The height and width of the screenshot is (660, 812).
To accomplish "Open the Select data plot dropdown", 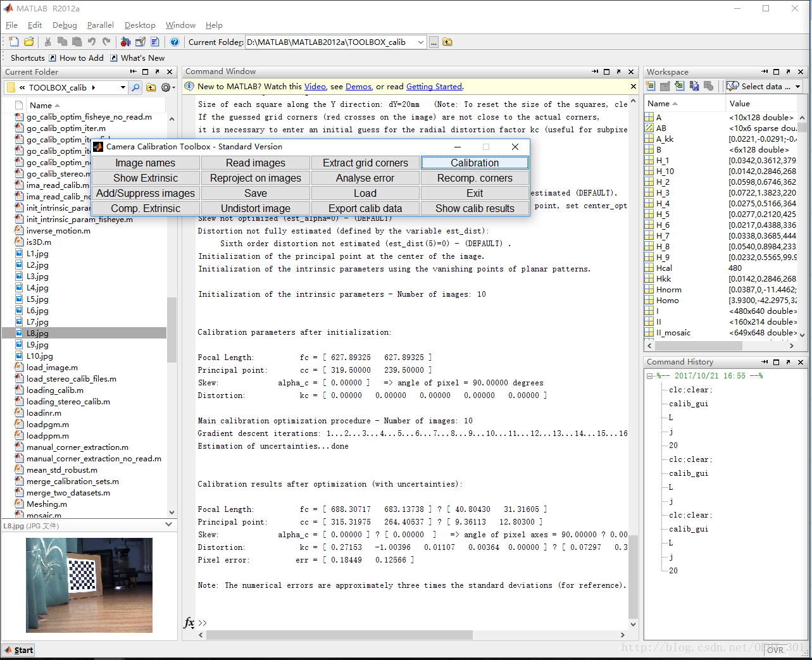I will point(797,86).
